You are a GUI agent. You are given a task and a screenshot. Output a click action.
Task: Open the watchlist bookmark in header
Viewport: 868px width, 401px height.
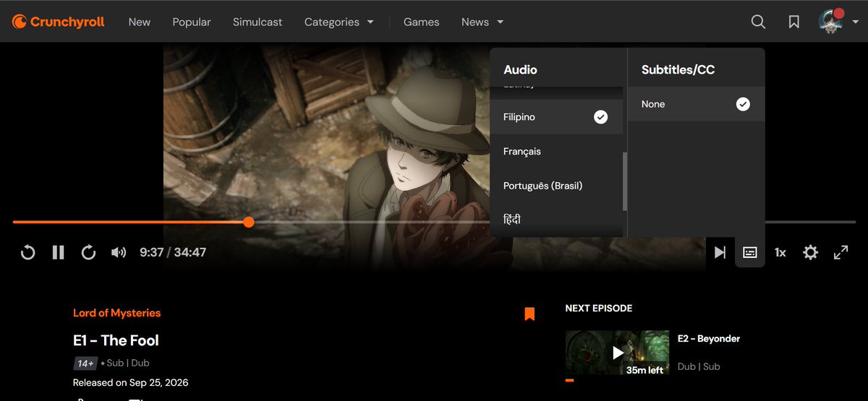[x=794, y=22]
